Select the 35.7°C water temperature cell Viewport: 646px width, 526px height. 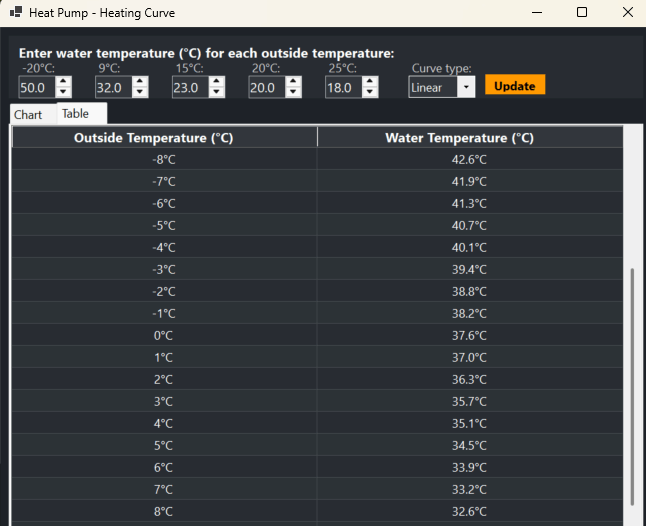click(470, 401)
